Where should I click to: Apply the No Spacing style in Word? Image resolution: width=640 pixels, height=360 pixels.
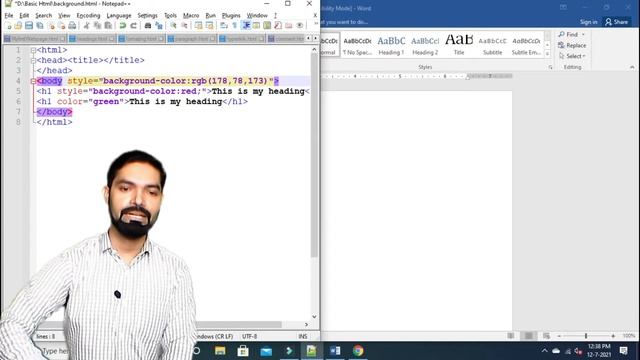[357, 45]
